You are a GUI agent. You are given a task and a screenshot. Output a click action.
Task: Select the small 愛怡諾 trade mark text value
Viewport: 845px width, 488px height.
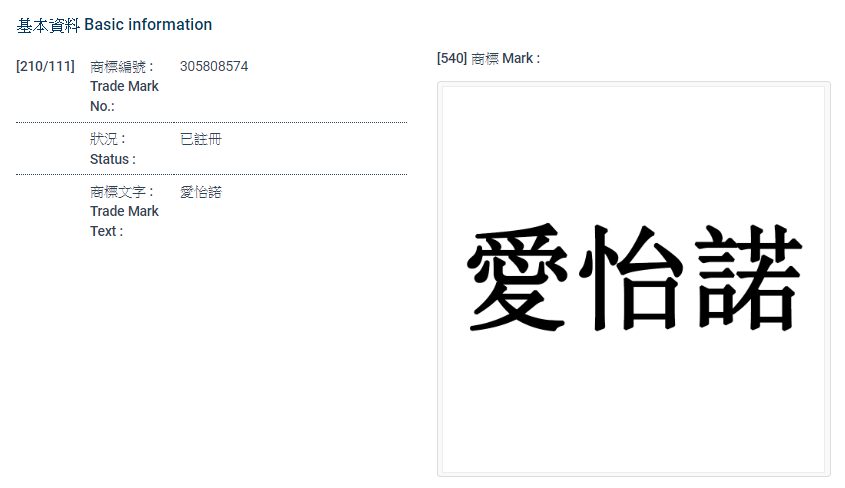point(200,192)
